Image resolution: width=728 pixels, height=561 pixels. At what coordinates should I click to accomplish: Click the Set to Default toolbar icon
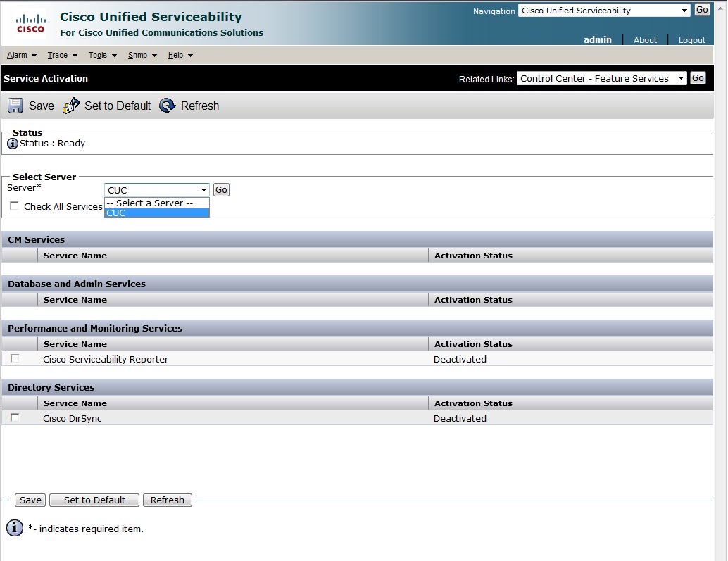tap(71, 106)
